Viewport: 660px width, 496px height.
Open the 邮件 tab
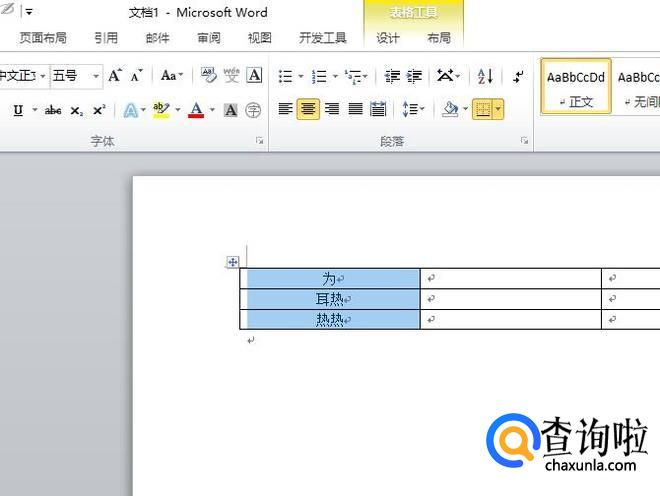pos(157,37)
